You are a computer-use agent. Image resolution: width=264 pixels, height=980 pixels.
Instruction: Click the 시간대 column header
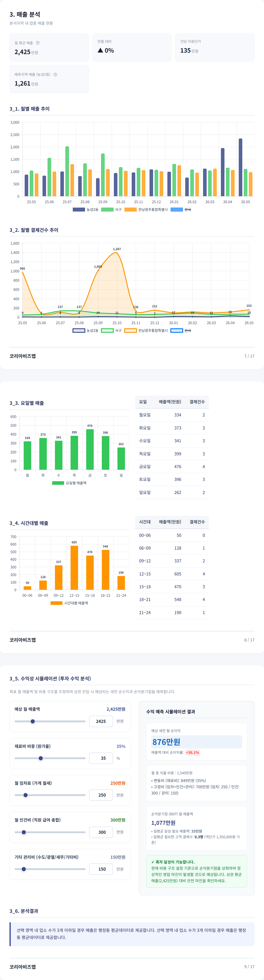click(x=145, y=522)
